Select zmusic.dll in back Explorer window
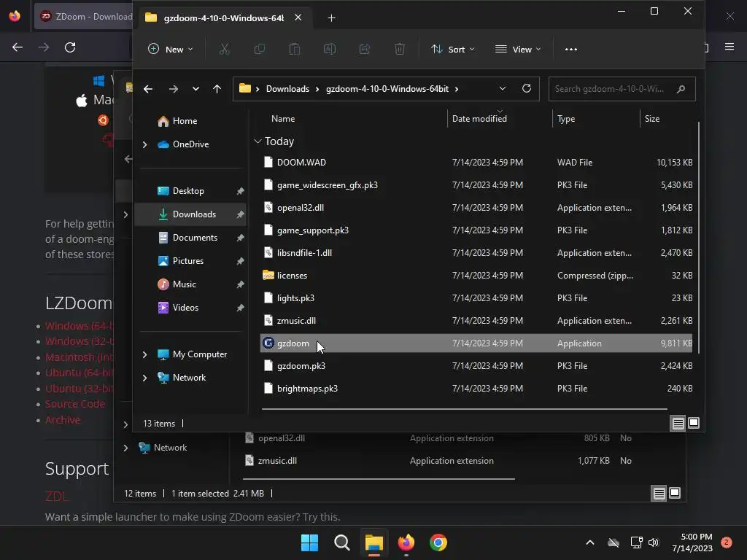The width and height of the screenshot is (747, 560). click(x=277, y=461)
